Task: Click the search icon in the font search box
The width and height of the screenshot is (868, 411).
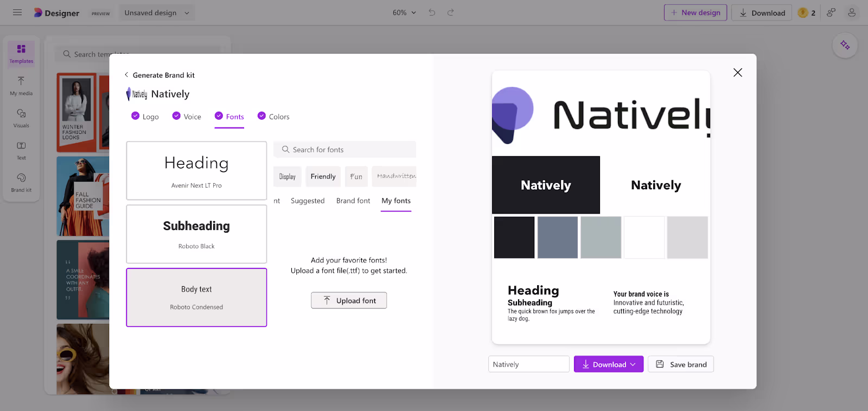Action: point(285,149)
